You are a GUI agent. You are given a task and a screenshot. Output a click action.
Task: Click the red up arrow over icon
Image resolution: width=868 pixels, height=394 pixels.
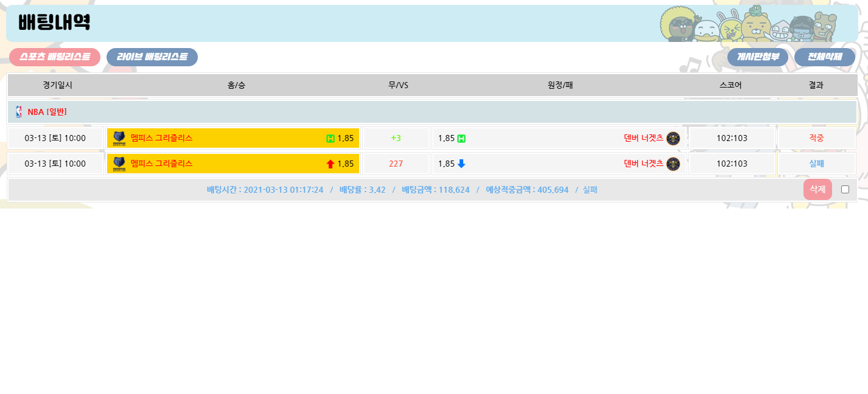331,164
